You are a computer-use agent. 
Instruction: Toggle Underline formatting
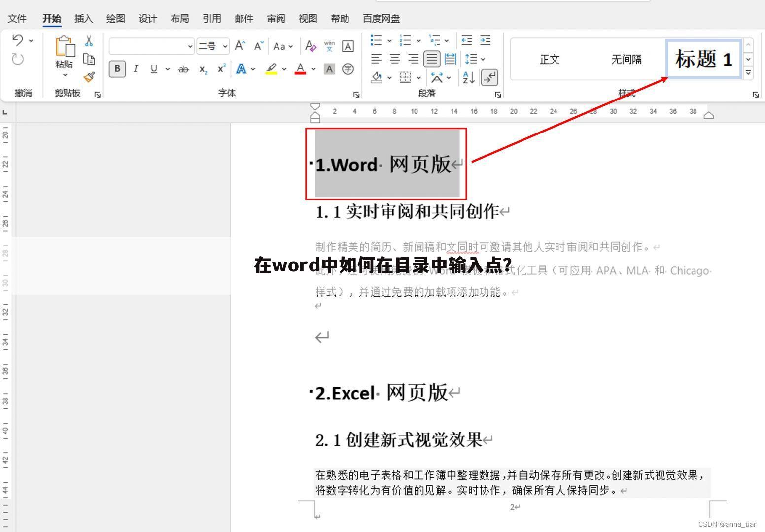(154, 69)
